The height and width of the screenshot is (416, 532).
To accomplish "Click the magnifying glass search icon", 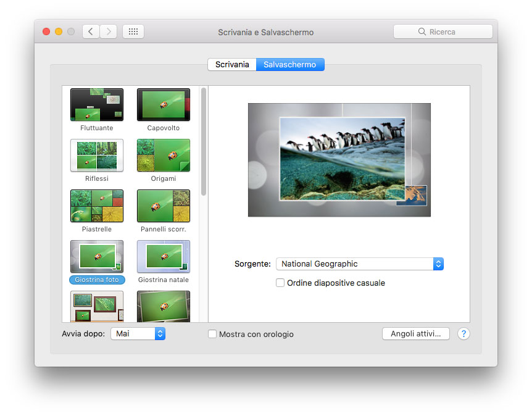I will [x=422, y=31].
